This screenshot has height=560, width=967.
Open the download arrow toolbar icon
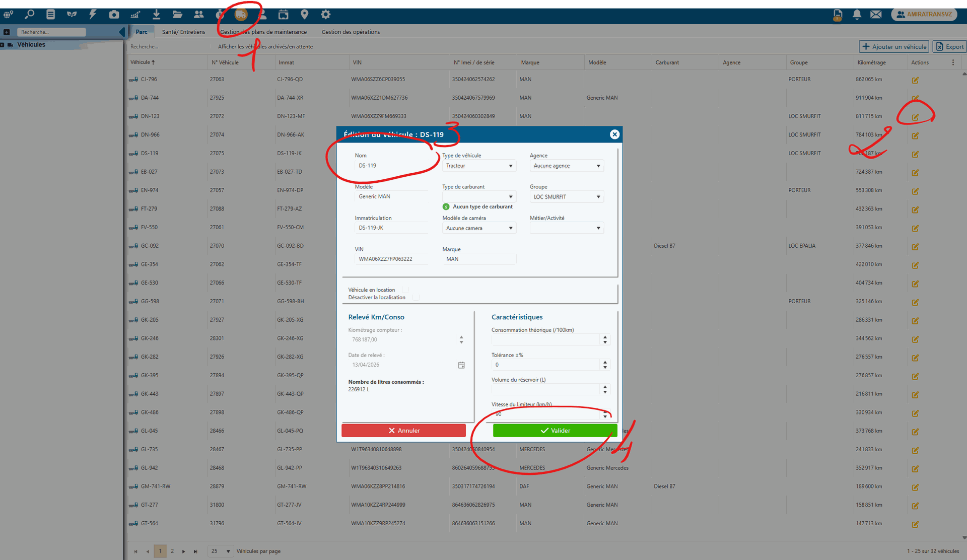pyautogui.click(x=156, y=15)
